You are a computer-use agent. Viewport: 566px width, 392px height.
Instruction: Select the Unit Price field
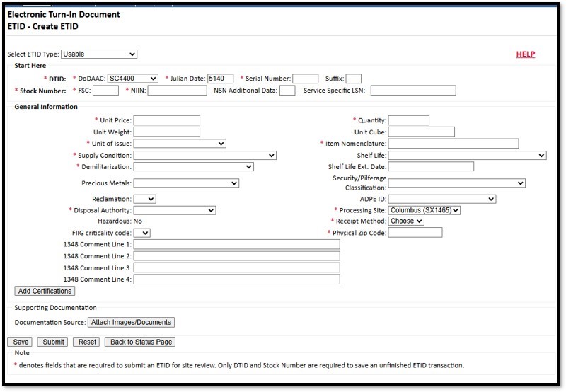[x=166, y=120]
